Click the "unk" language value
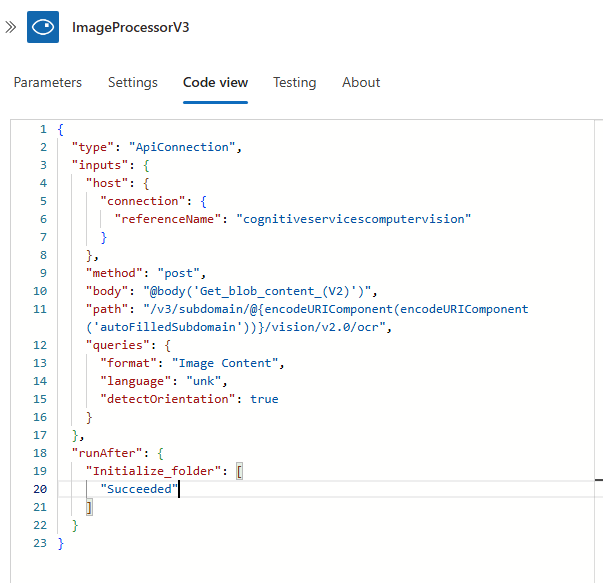Image resolution: width=603 pixels, height=583 pixels. (x=203, y=381)
